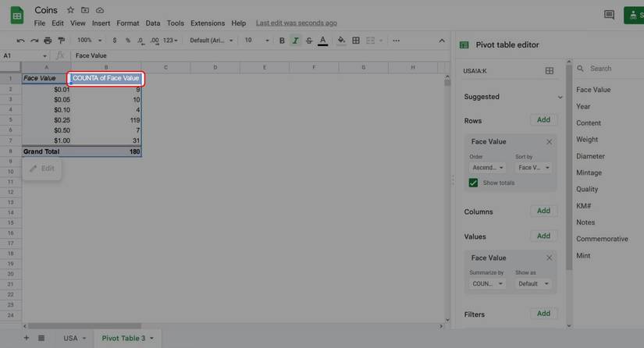Switch to the USA sheet tab
Screen dimensions: 644x348
[70, 338]
